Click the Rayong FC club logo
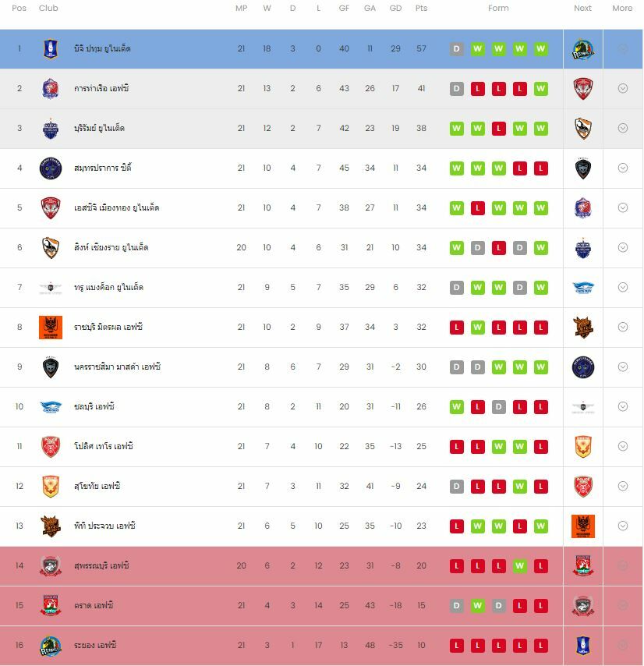644x666 pixels. [51, 646]
